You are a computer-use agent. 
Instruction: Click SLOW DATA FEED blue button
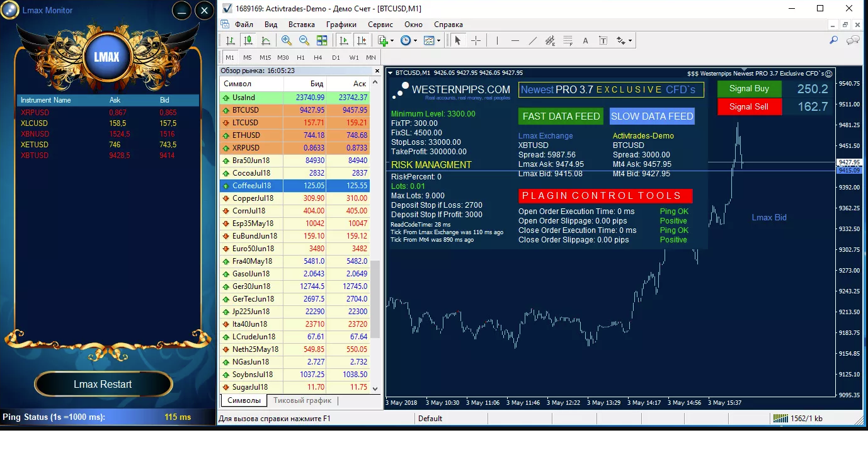click(x=652, y=116)
